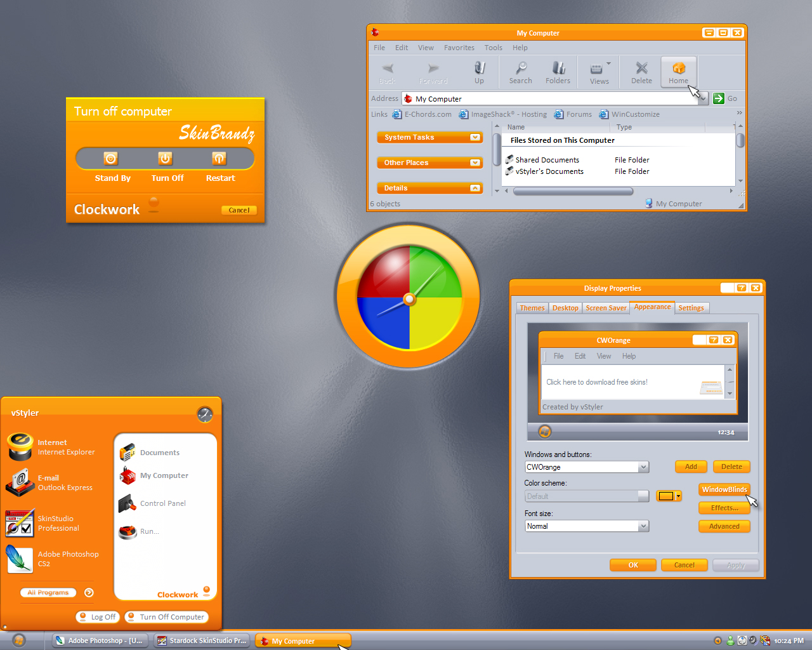The image size is (812, 650).
Task: Open My Computer in Start menu
Action: [154, 475]
